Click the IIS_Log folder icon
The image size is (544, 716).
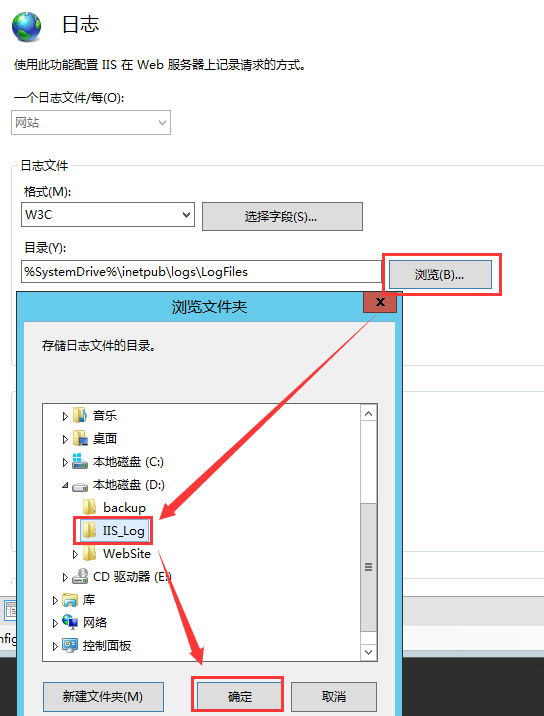click(90, 530)
